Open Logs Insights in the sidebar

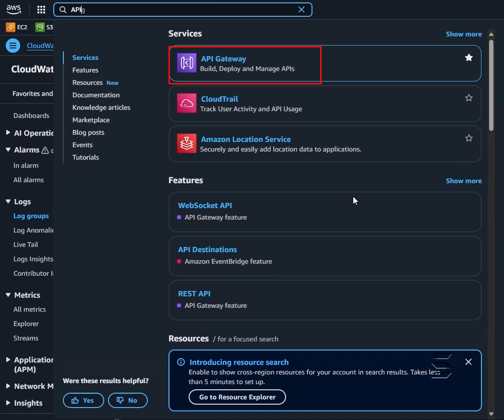click(x=33, y=259)
